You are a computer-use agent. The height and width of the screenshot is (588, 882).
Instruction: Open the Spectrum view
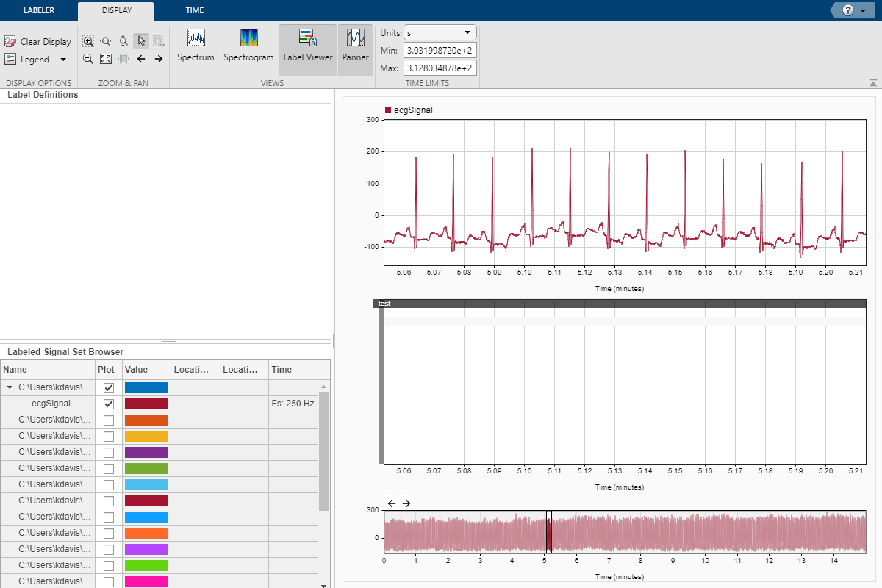pyautogui.click(x=196, y=45)
